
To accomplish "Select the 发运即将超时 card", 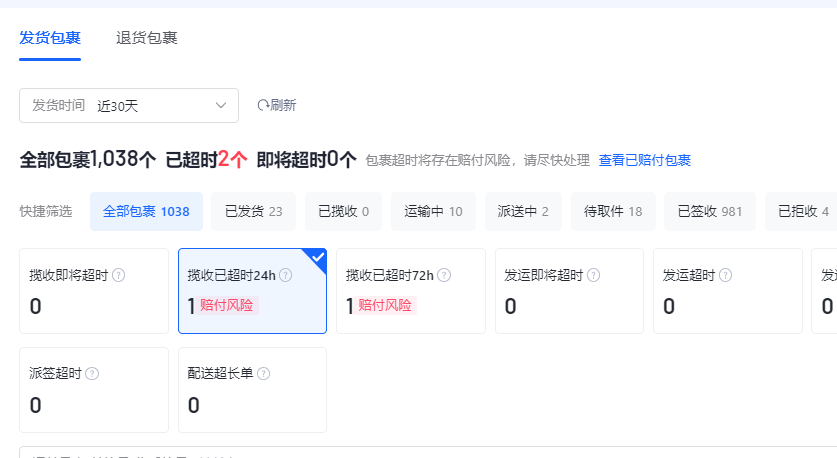I will point(570,291).
